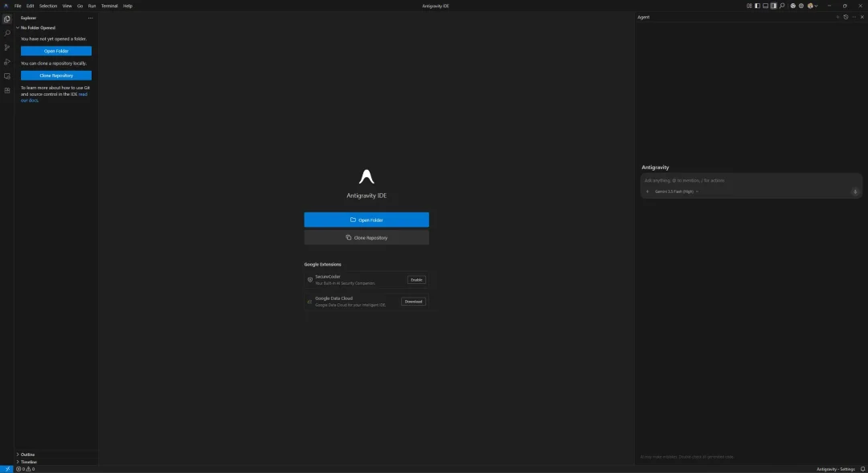Click the Download button for Google Data Cloud

point(414,302)
